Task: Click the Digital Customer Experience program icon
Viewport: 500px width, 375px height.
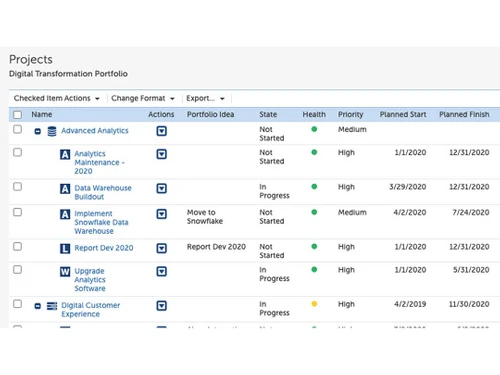Action: (52, 306)
